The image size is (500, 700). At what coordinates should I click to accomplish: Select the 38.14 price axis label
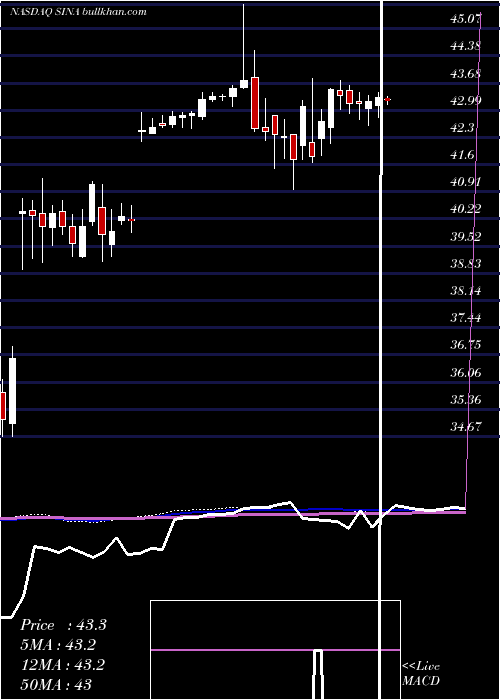[x=466, y=291]
